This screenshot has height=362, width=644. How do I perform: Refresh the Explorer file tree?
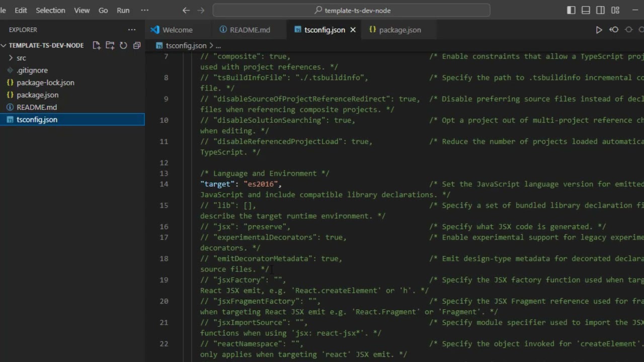pos(123,45)
